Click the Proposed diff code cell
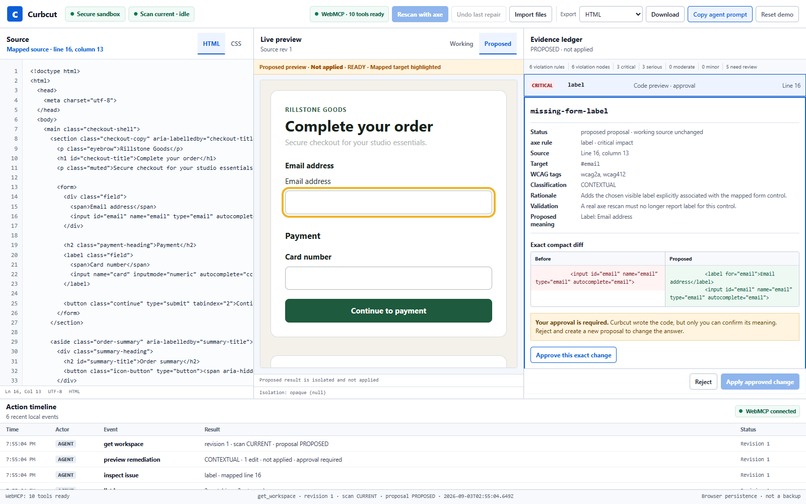The image size is (806, 504). tap(732, 285)
